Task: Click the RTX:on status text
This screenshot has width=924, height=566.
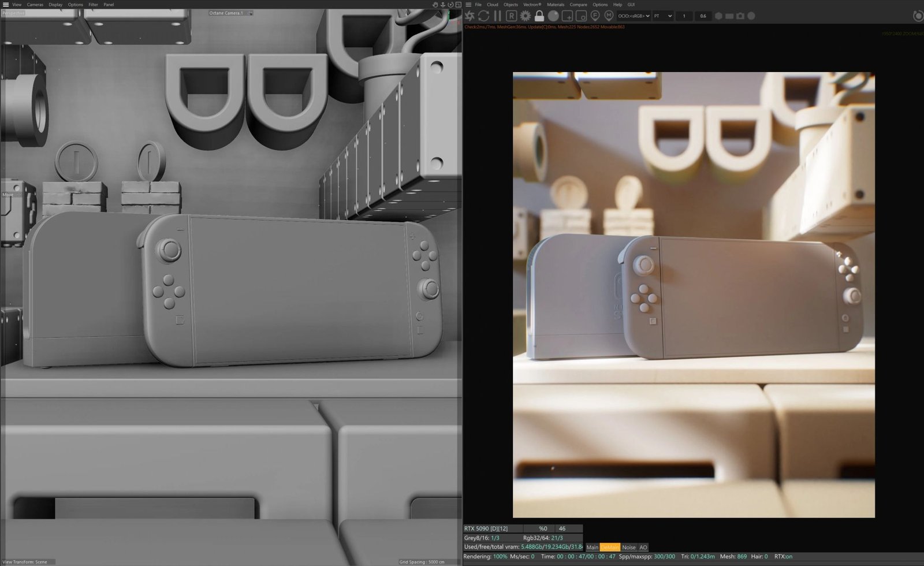Action: pos(784,557)
